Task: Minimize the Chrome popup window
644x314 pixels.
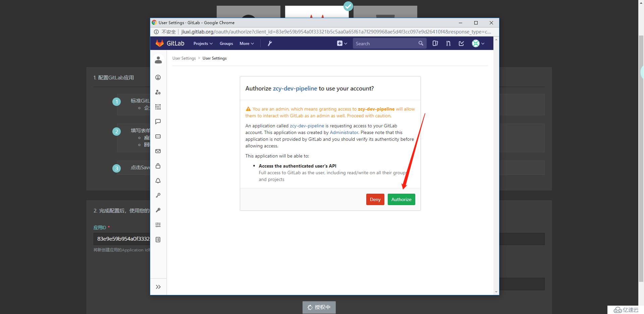Action: coord(461,23)
